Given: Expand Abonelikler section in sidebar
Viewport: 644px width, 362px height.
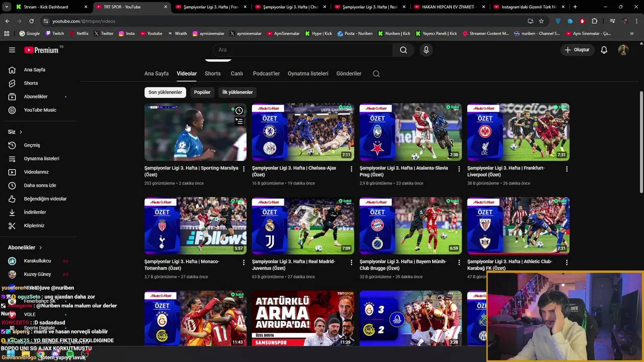Looking at the screenshot, I should [40, 247].
